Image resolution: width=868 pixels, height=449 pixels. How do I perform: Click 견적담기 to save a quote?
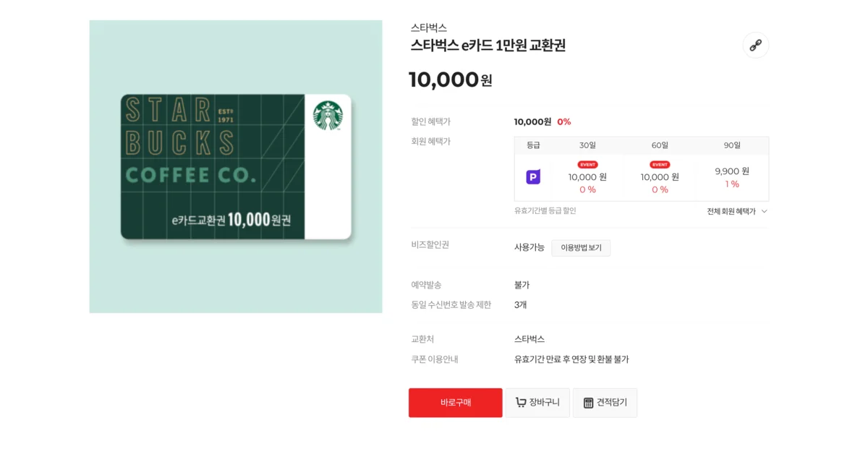605,403
